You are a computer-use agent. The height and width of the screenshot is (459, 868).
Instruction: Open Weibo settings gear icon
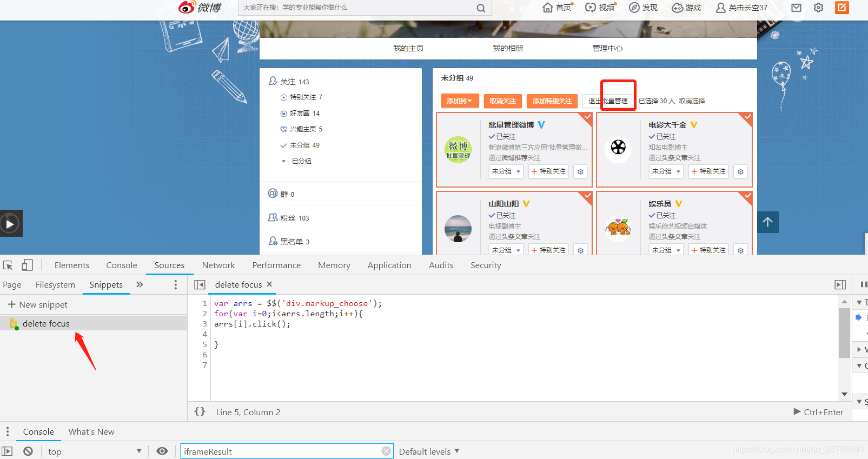click(818, 8)
